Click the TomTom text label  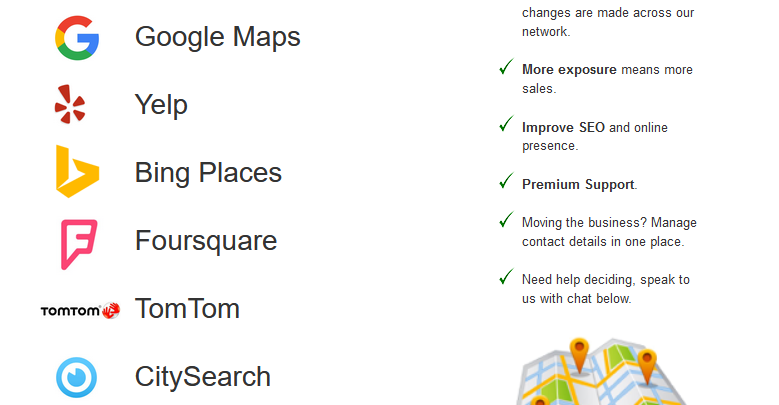click(x=187, y=309)
